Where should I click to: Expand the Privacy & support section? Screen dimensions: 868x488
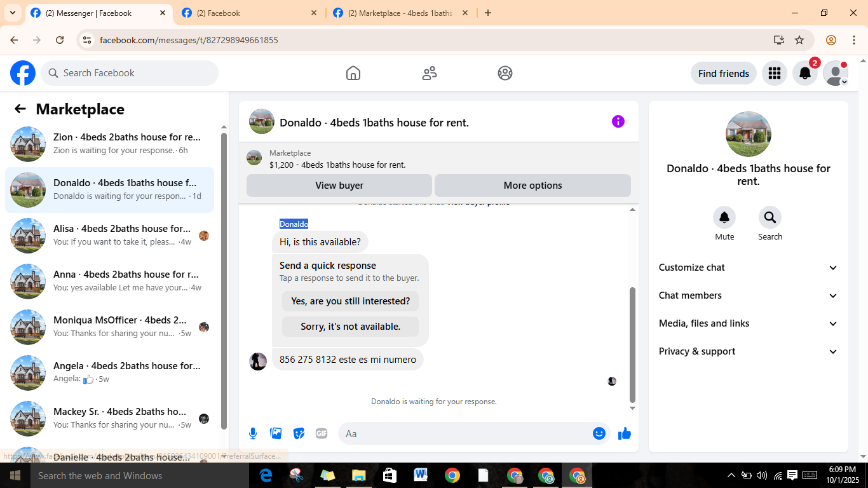(x=749, y=351)
